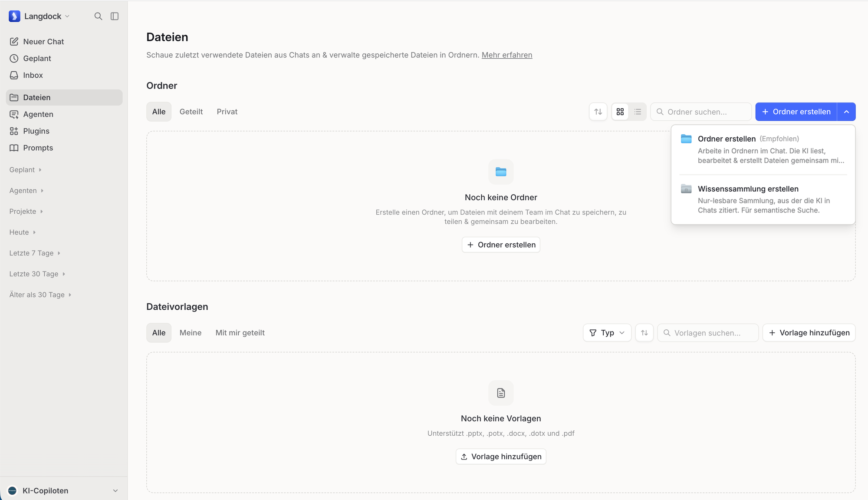Open the sidebar search icon

pyautogui.click(x=99, y=16)
